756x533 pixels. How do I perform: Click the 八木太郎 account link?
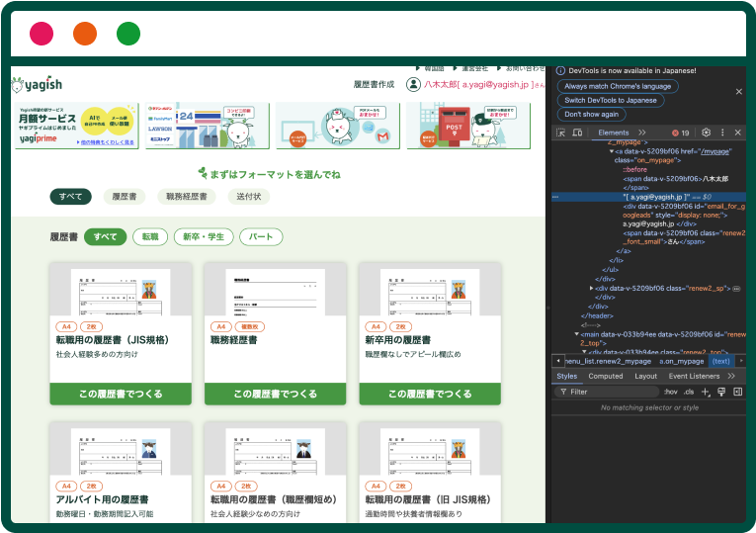(x=484, y=84)
